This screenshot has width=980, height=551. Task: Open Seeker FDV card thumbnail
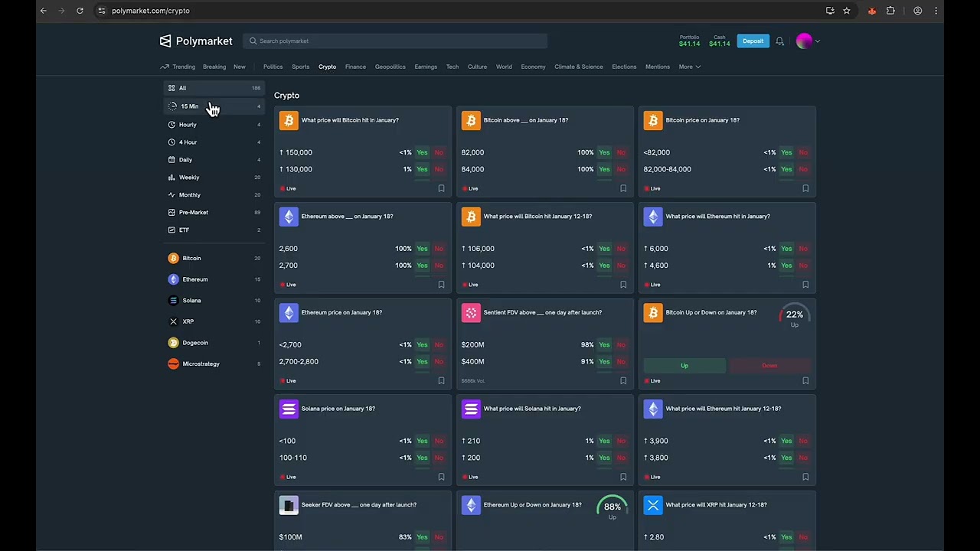point(289,505)
